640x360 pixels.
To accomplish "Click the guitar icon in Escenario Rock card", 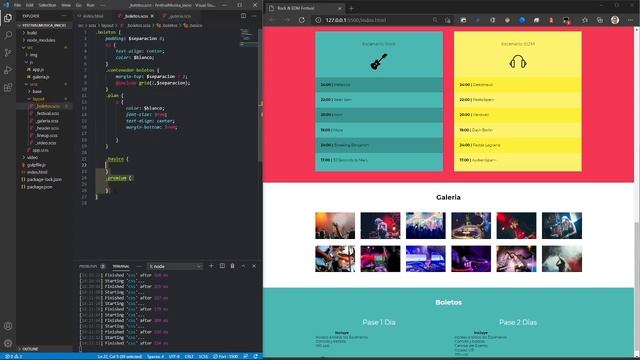I will 379,62.
